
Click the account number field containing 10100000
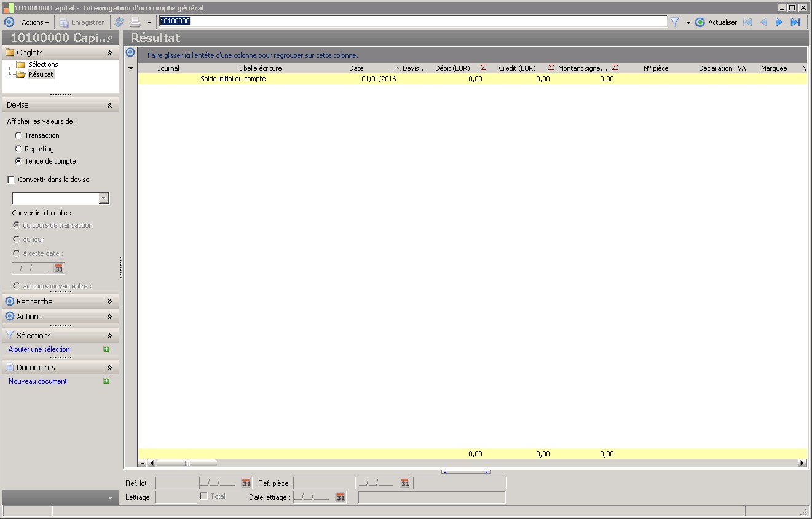point(412,21)
